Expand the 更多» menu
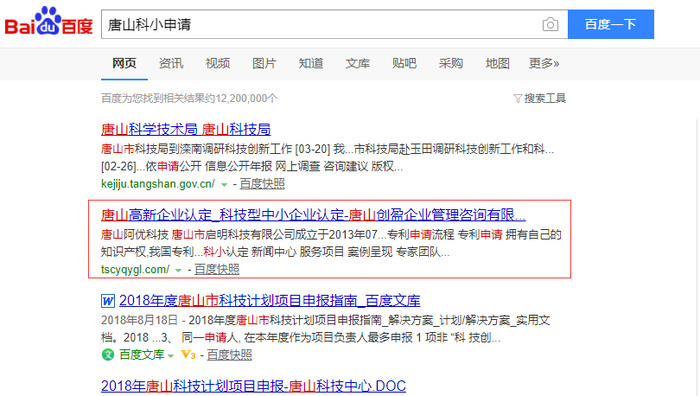Screen dimensions: 700x396 click(544, 63)
